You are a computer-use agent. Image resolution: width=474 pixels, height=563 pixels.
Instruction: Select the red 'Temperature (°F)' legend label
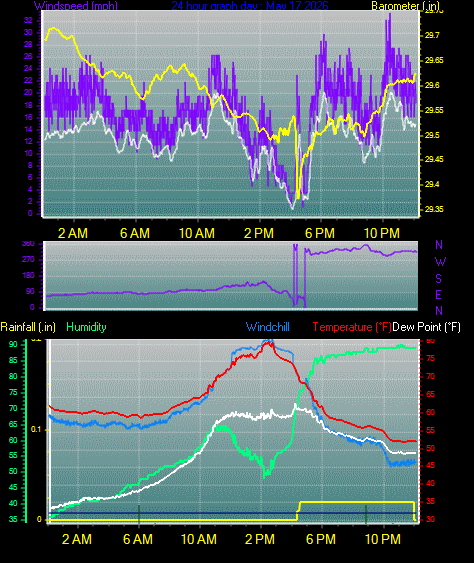tap(352, 327)
